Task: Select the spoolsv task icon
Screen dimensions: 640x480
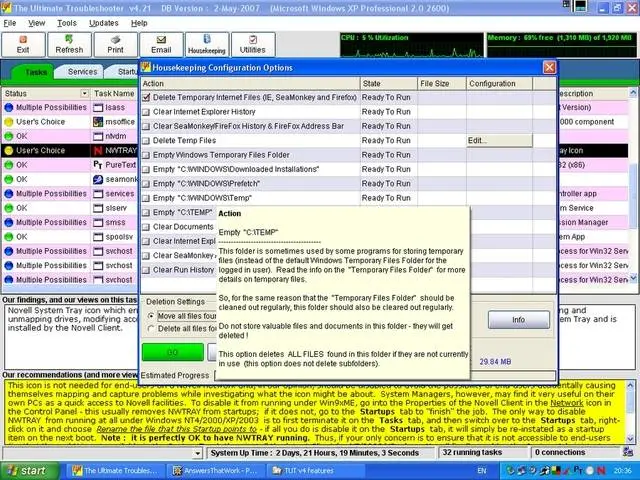Action: coord(98,237)
